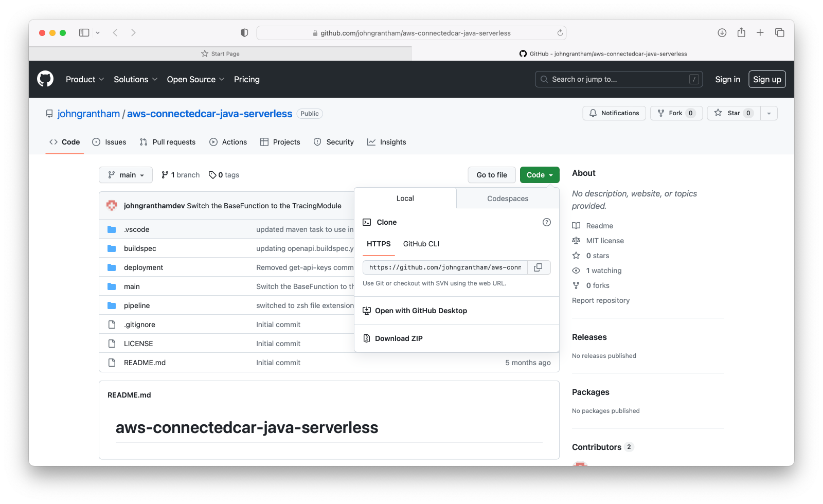
Task: Select the GitHub CLI clone option
Action: [x=421, y=244]
